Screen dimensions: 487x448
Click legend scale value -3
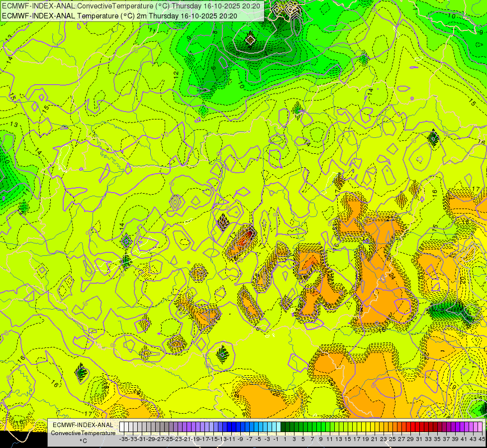[267, 439]
